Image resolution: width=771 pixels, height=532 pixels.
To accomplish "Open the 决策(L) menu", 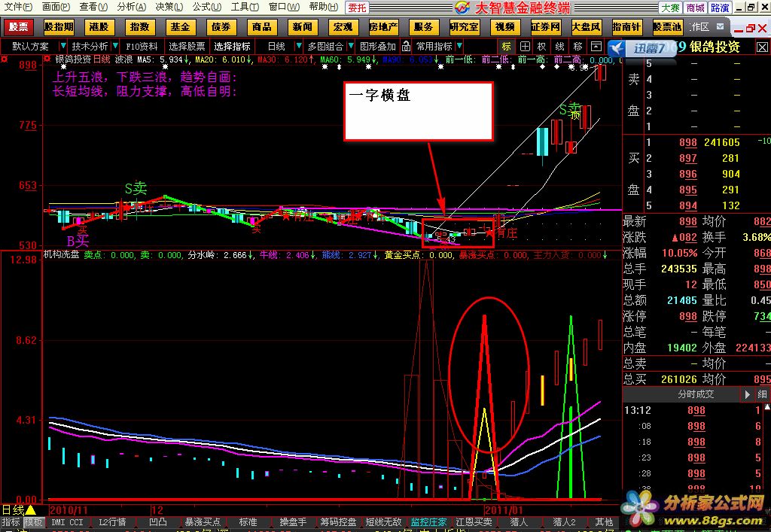I will 169,7.
